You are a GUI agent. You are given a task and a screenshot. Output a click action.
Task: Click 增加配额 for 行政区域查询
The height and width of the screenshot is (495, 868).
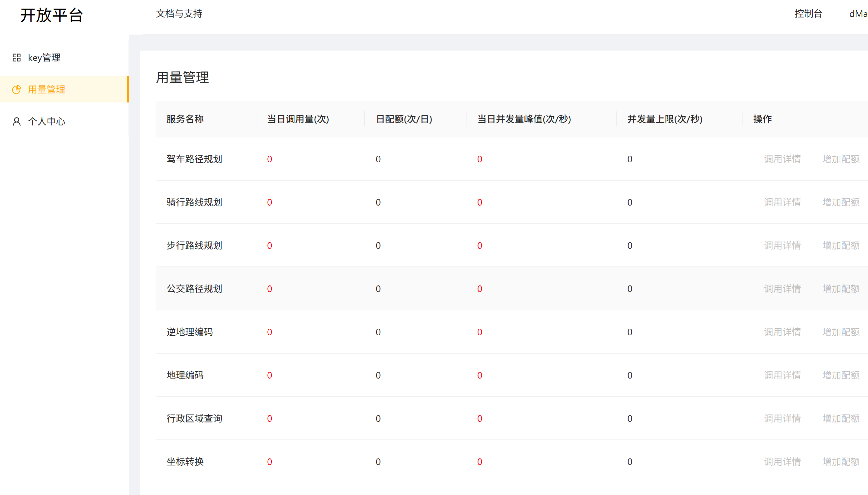point(841,418)
